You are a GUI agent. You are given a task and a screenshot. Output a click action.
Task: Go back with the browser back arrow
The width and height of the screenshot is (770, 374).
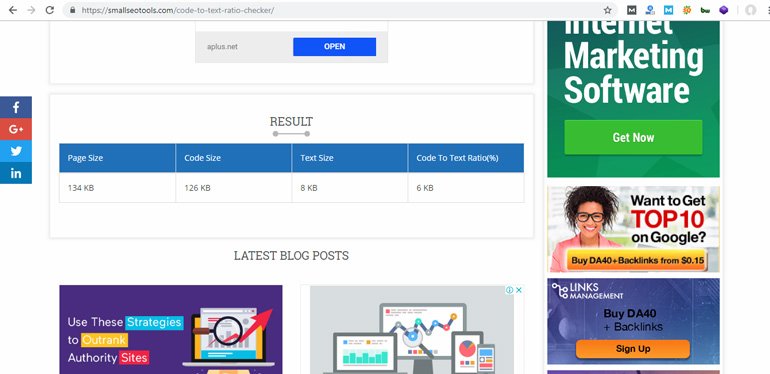pos(13,10)
